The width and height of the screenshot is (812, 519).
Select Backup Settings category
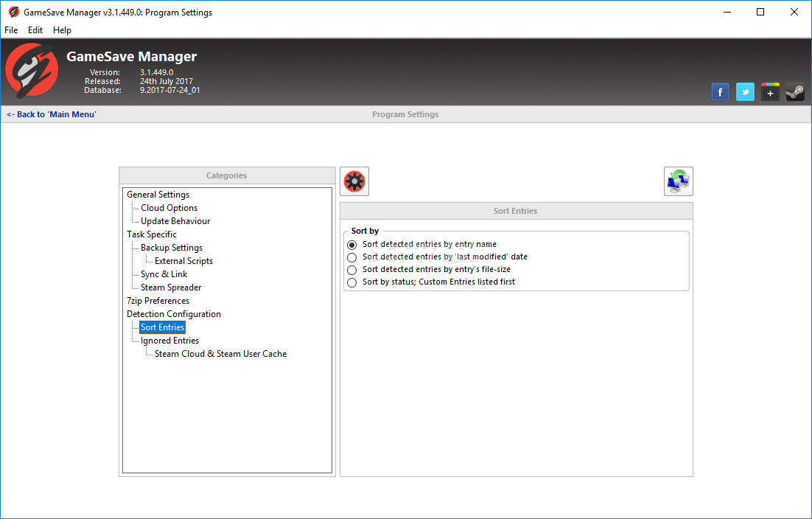(172, 248)
